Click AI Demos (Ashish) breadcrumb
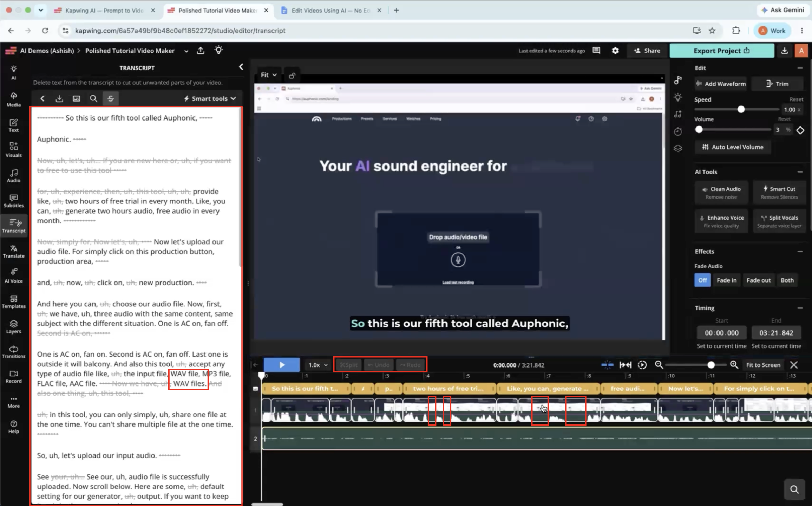 [x=47, y=51]
